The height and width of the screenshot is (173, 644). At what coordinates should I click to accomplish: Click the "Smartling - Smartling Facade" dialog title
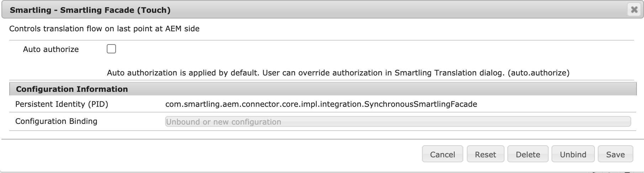(72, 10)
